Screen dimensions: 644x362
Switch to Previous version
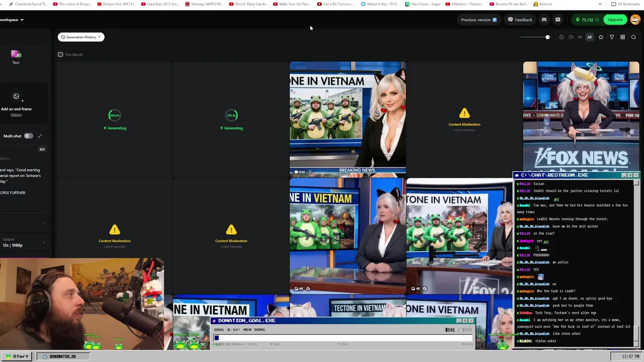click(x=478, y=20)
